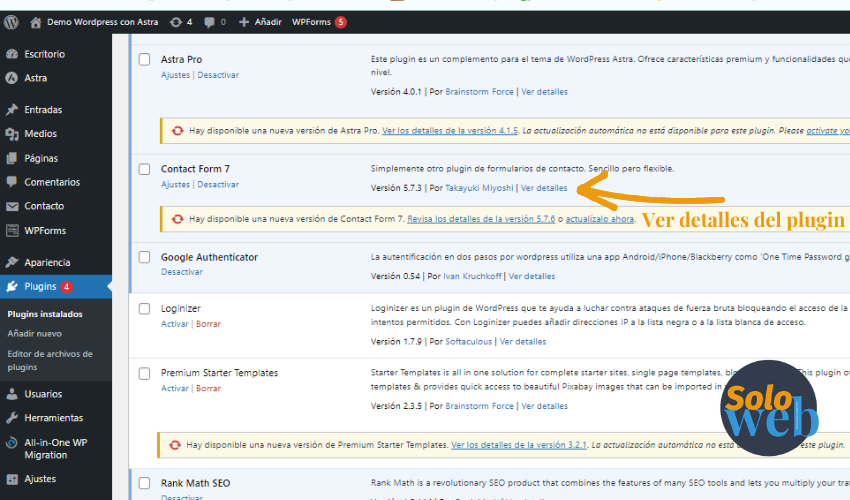
Task: Deactivate Contact Form 7 plugin
Action: click(218, 184)
